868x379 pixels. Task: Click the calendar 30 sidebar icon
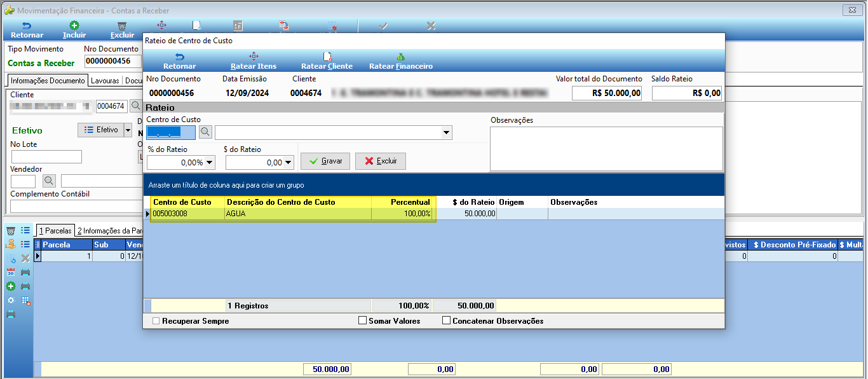click(x=11, y=272)
